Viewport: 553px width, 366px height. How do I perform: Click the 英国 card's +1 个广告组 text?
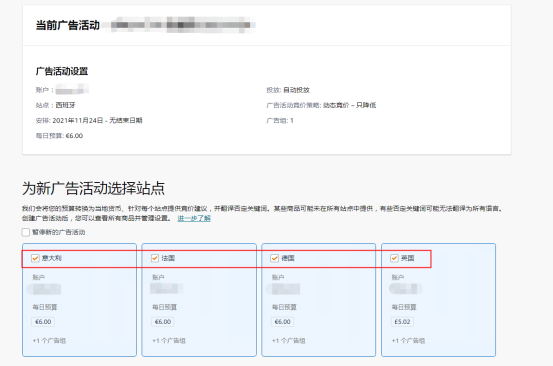[408, 341]
